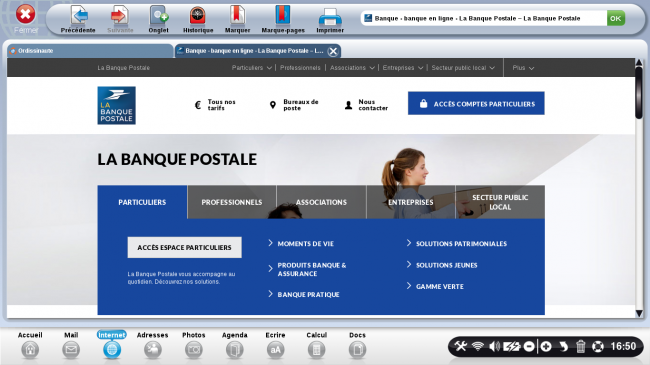Screen dimensions: 650x365
Task: Click the scrollbar down arrow
Action: 639,314
